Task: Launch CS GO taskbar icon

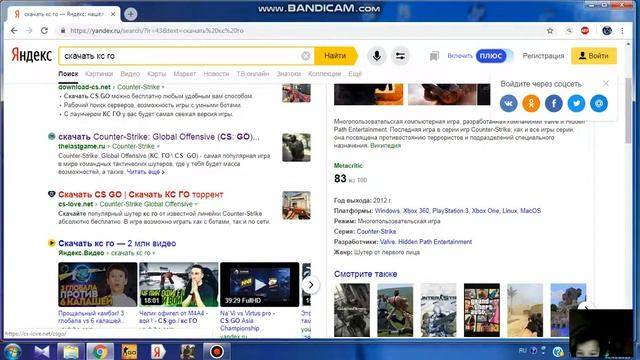Action: click(x=129, y=351)
